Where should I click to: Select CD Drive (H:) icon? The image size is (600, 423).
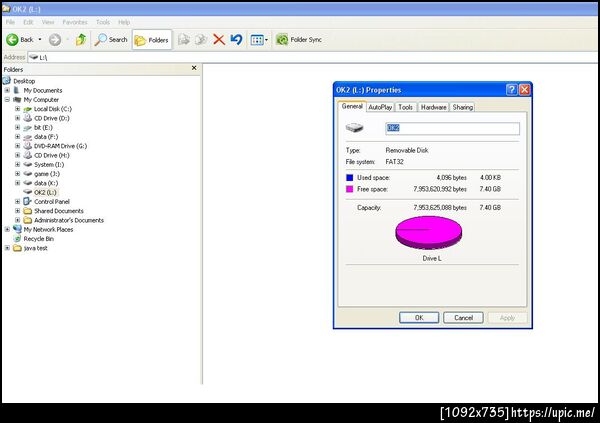pyautogui.click(x=28, y=155)
